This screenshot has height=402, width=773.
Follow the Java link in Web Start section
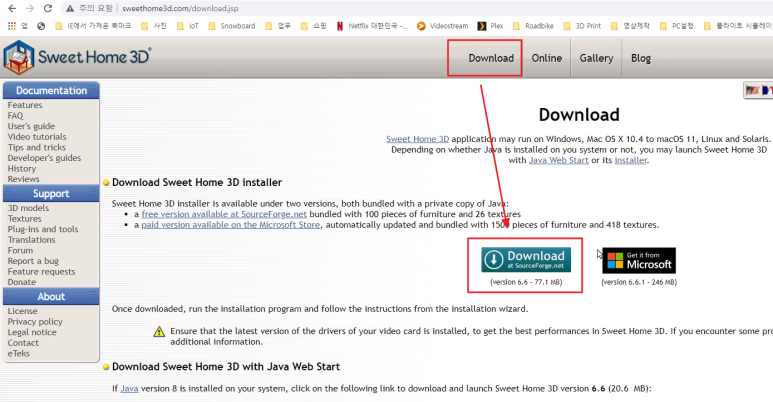tap(129, 389)
